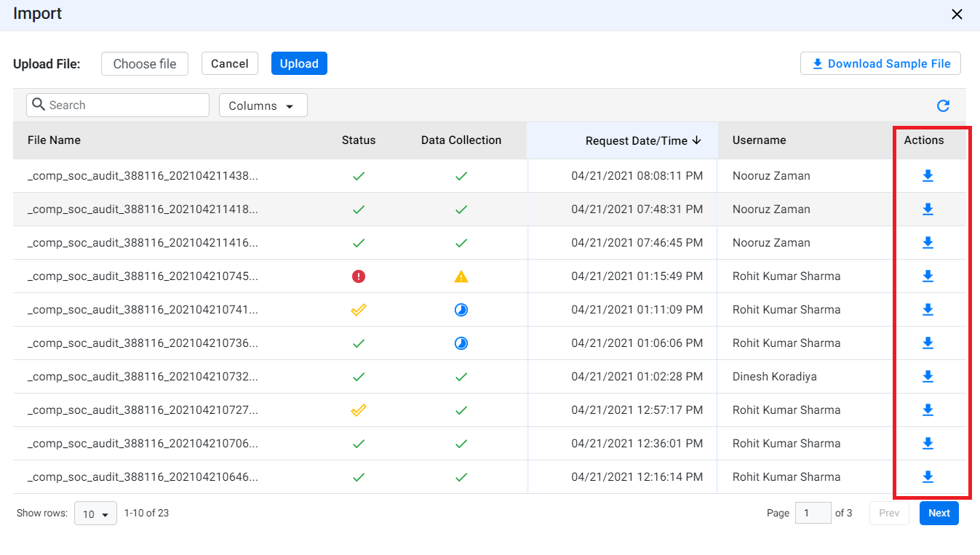The width and height of the screenshot is (980, 555).
Task: Download the file requested at 01:15:49 PM
Action: tap(928, 276)
